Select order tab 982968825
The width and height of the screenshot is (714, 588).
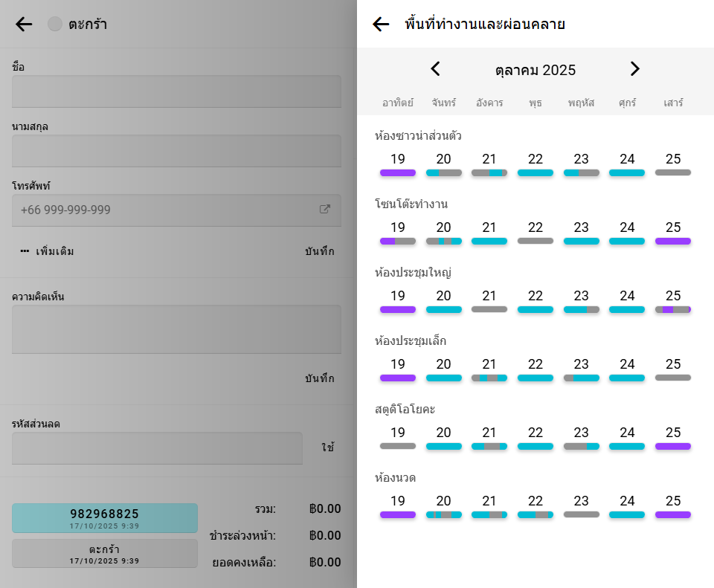tap(105, 518)
